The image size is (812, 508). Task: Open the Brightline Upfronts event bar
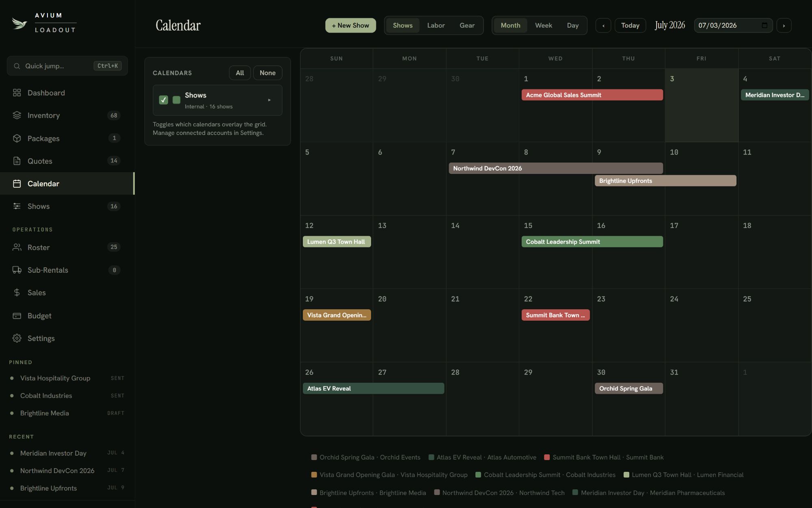[x=665, y=181]
